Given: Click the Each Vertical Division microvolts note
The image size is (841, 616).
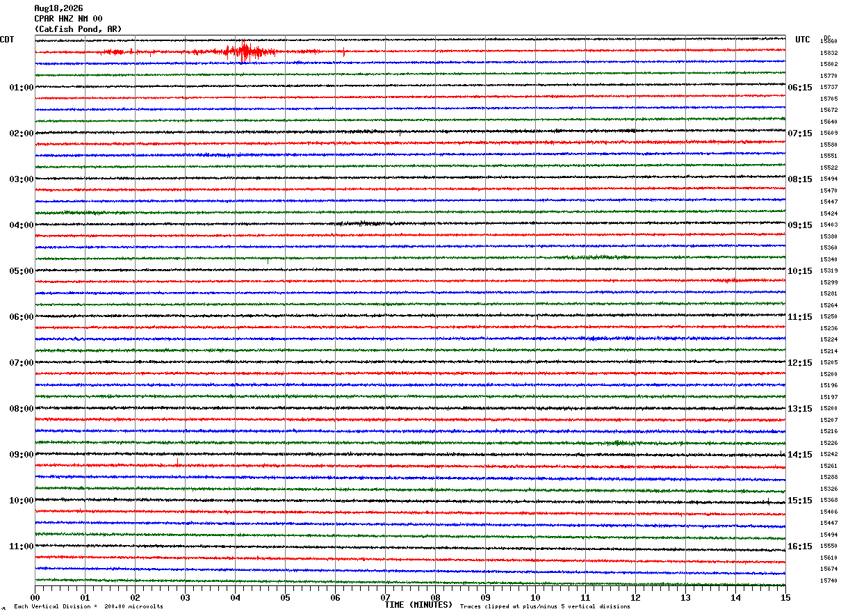Looking at the screenshot, I should pos(88,607).
